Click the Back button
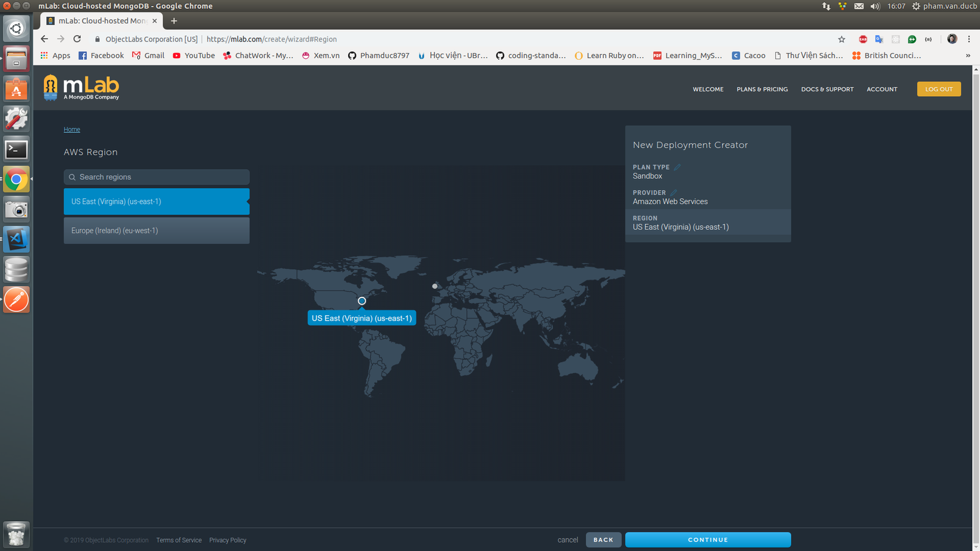This screenshot has width=980, height=551. click(603, 540)
